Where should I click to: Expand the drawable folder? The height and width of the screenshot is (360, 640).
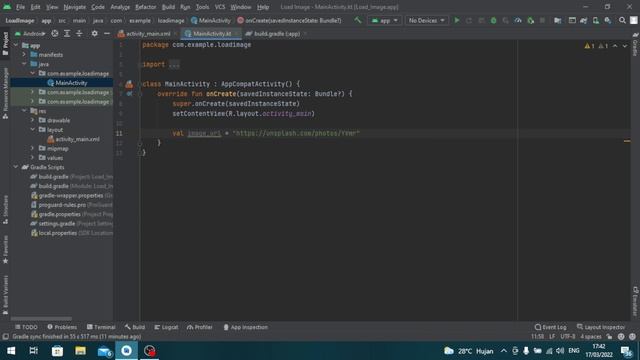(33, 120)
